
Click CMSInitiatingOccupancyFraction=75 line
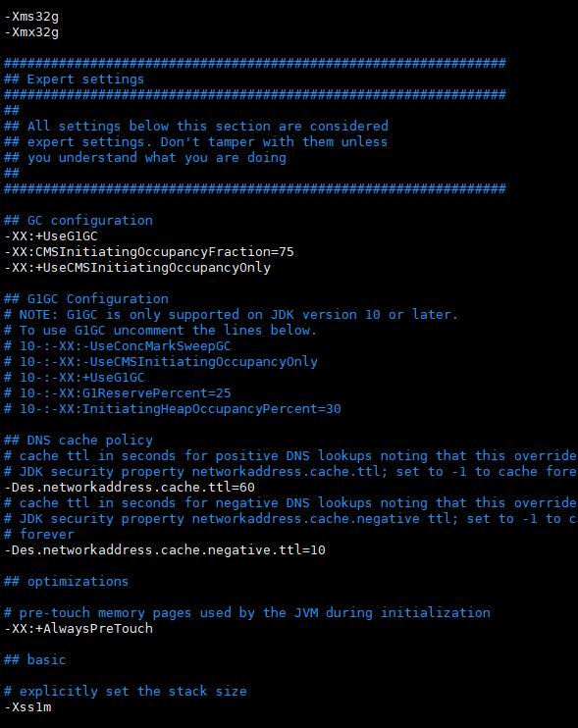coord(149,252)
